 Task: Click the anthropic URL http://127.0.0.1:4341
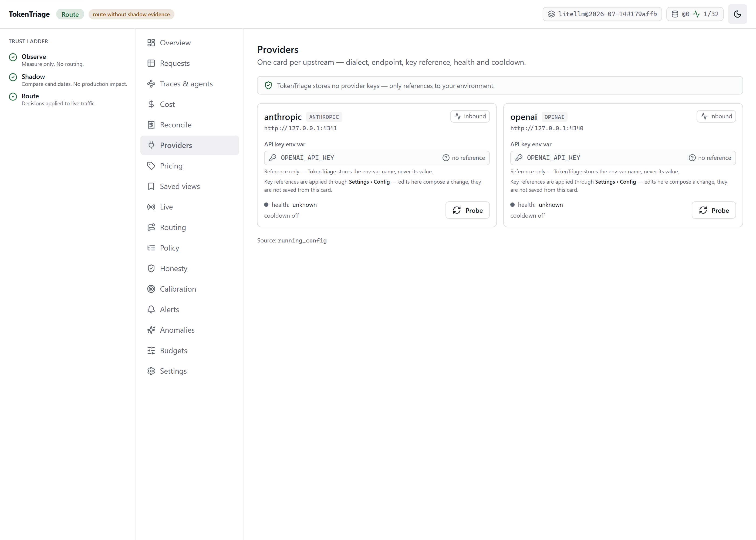[301, 128]
